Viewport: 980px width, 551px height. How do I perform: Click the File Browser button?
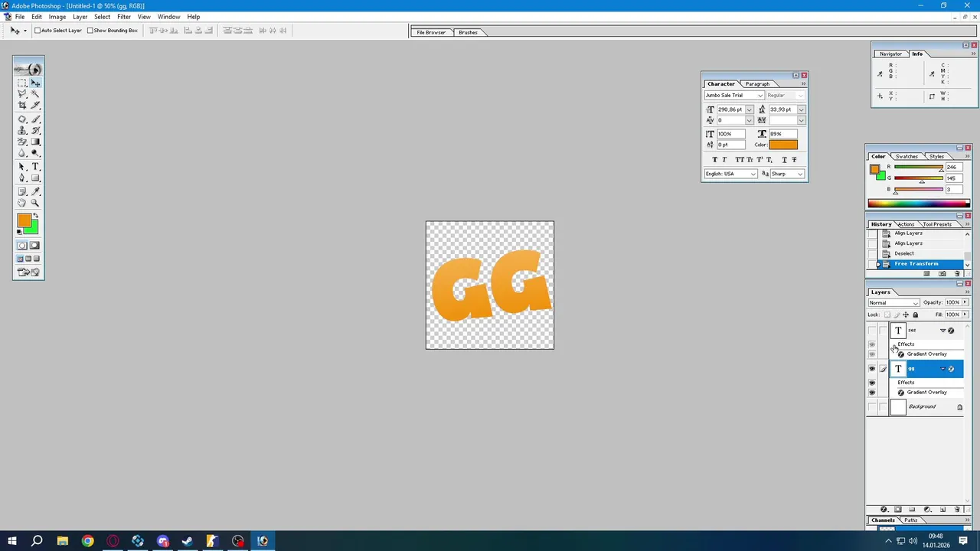431,32
